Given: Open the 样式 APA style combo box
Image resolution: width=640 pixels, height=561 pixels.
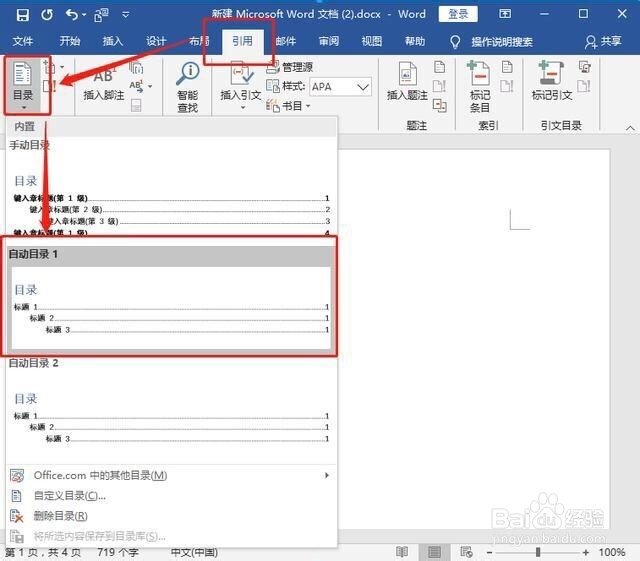Looking at the screenshot, I should [340, 87].
